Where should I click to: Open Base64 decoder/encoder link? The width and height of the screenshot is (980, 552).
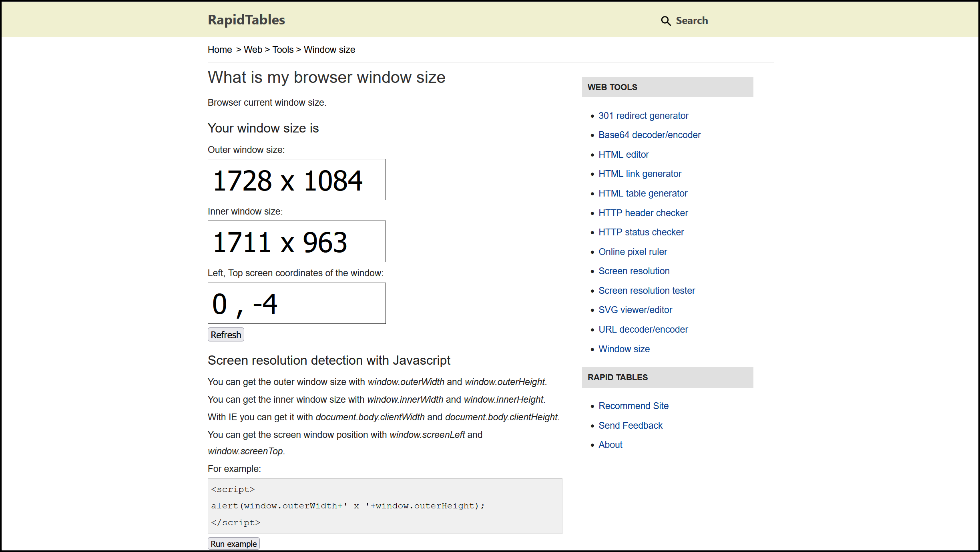point(649,135)
